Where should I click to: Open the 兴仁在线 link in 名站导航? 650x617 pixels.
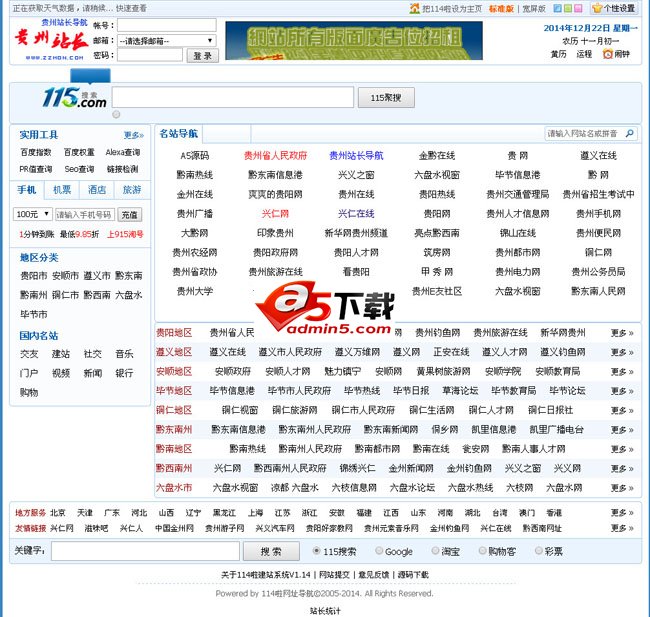tap(356, 214)
